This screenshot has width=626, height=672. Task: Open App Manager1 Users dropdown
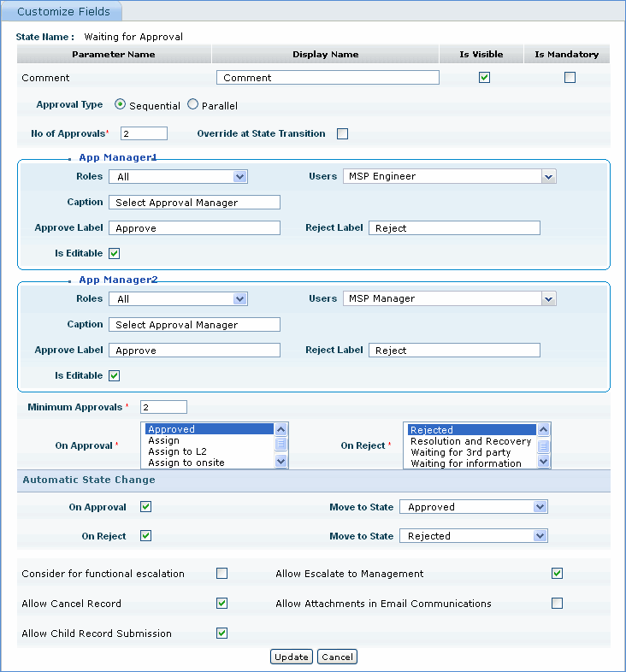pyautogui.click(x=449, y=177)
